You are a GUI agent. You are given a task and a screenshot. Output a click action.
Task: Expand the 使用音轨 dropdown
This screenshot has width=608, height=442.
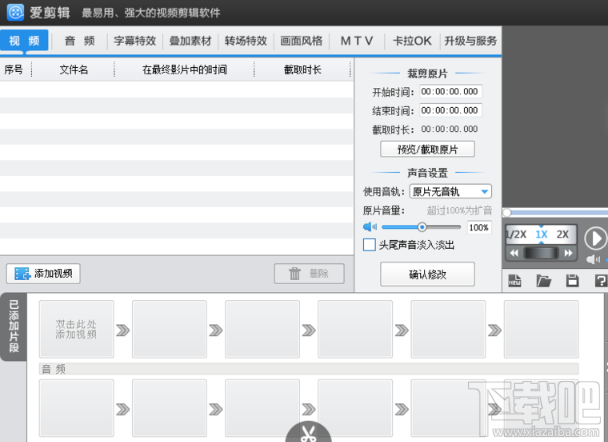click(x=450, y=191)
